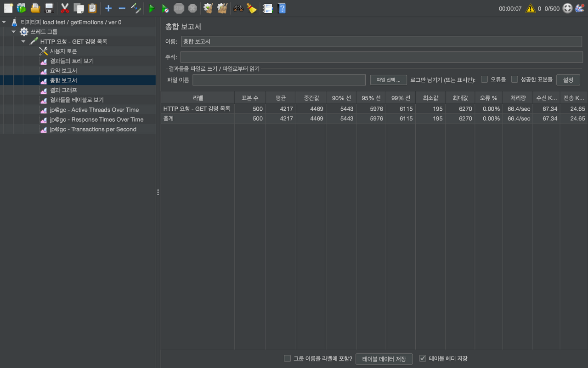Viewport: 588px width, 368px height.
Task: Select 사용자 토큰 tree item
Action: [x=63, y=51]
